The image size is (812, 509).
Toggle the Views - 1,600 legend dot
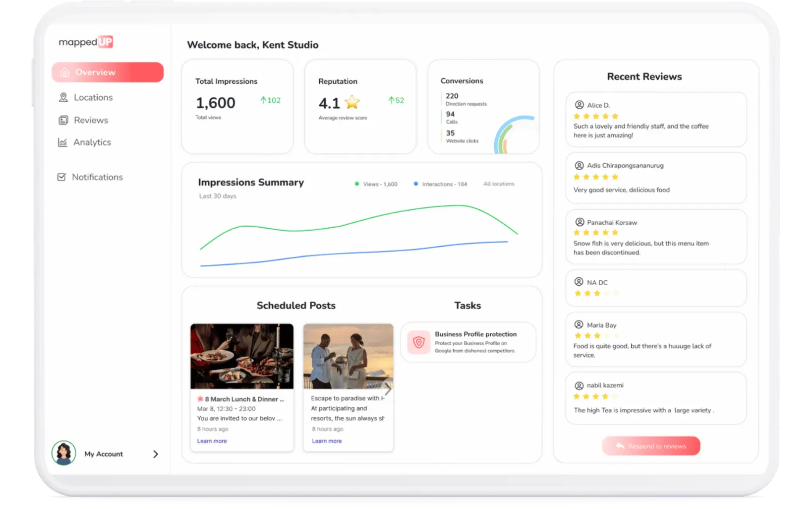click(x=357, y=184)
